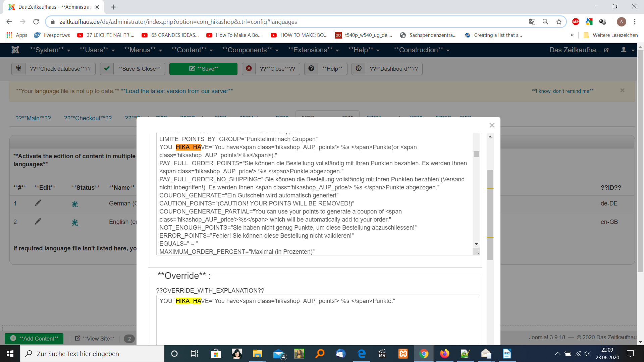Click the edit pencil for English language
Screen dimensions: 644x362
point(38,222)
